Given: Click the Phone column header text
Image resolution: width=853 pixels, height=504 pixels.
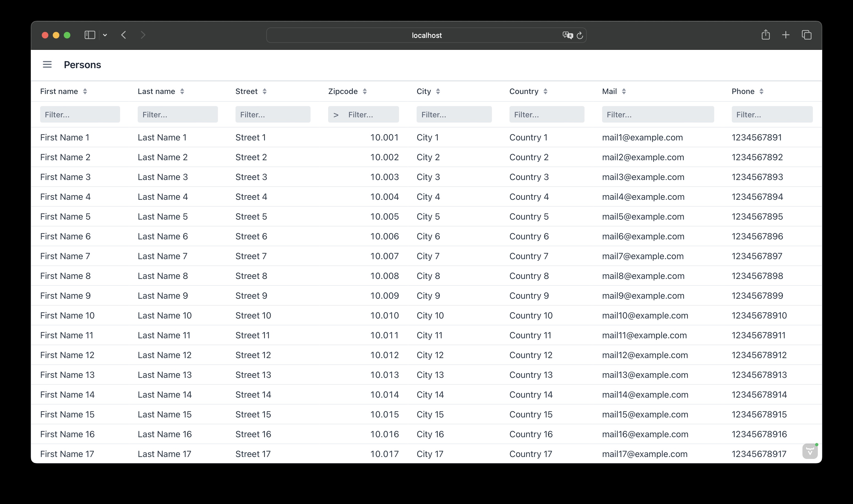Looking at the screenshot, I should click(x=743, y=91).
